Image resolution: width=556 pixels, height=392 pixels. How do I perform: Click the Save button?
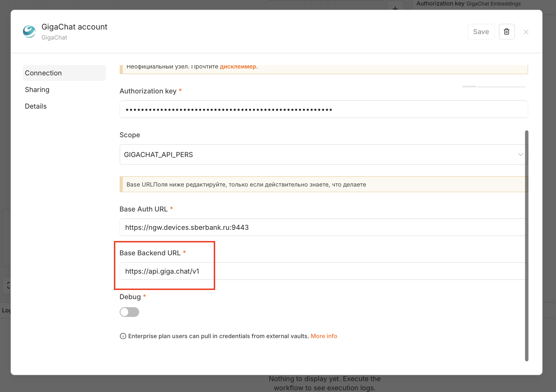pyautogui.click(x=481, y=32)
